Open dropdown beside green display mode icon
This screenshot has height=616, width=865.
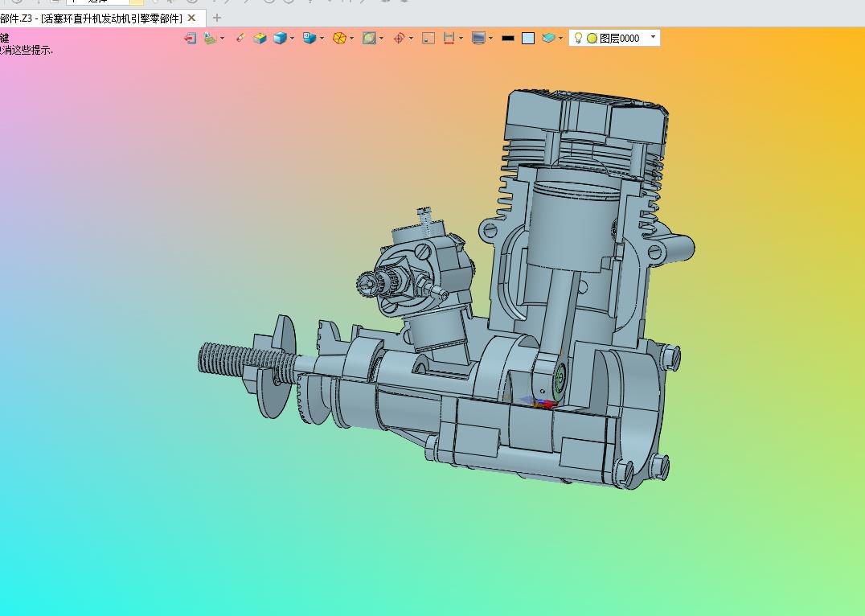click(223, 38)
